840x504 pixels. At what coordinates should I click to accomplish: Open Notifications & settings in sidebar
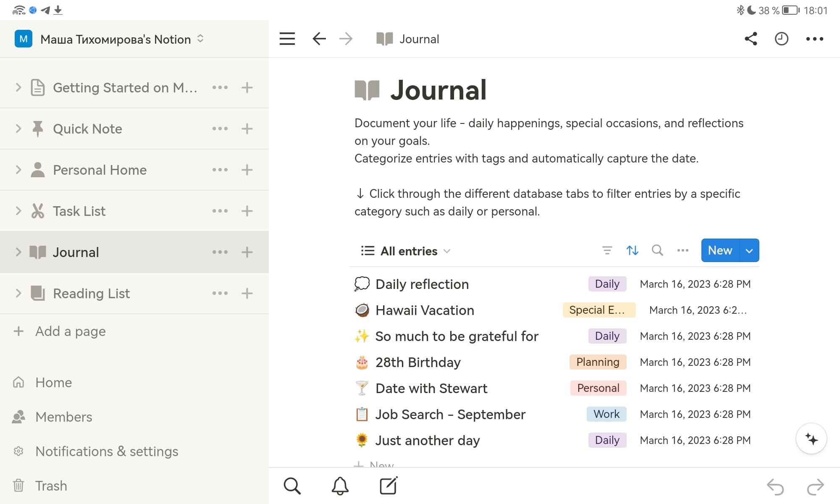(x=107, y=451)
